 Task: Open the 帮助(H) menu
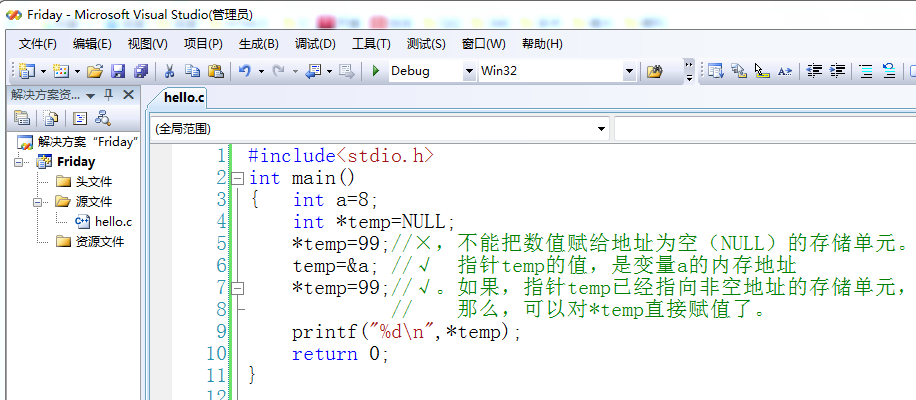tap(542, 44)
